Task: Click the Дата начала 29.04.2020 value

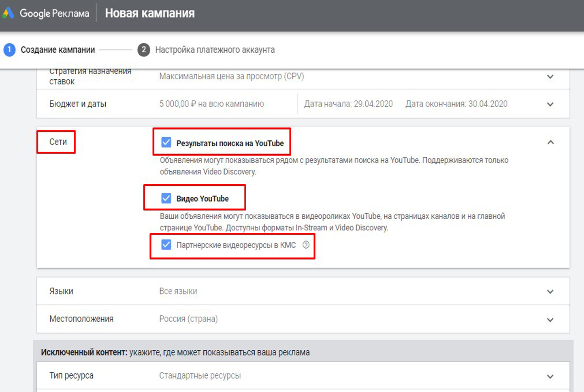Action: pos(348,104)
